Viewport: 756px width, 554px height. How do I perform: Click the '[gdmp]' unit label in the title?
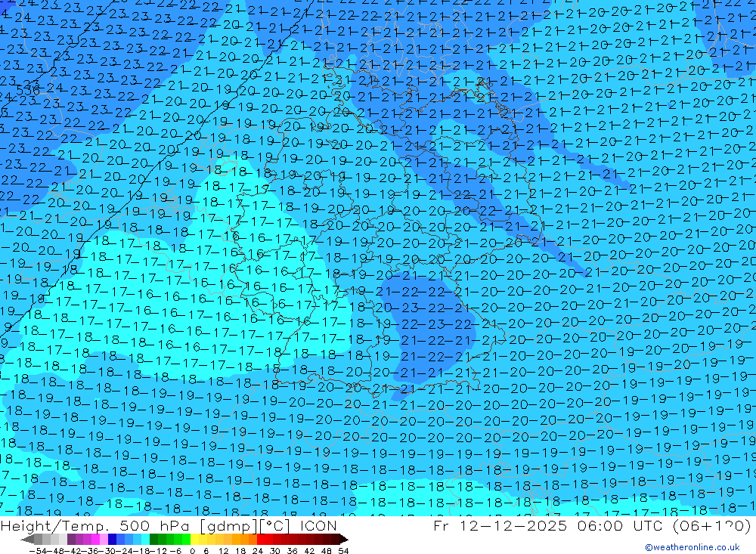(228, 526)
